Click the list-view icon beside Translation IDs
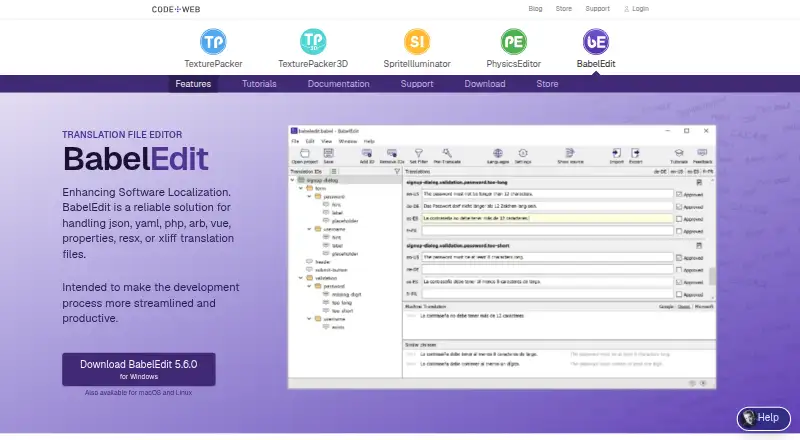The width and height of the screenshot is (800, 440). coord(334,172)
